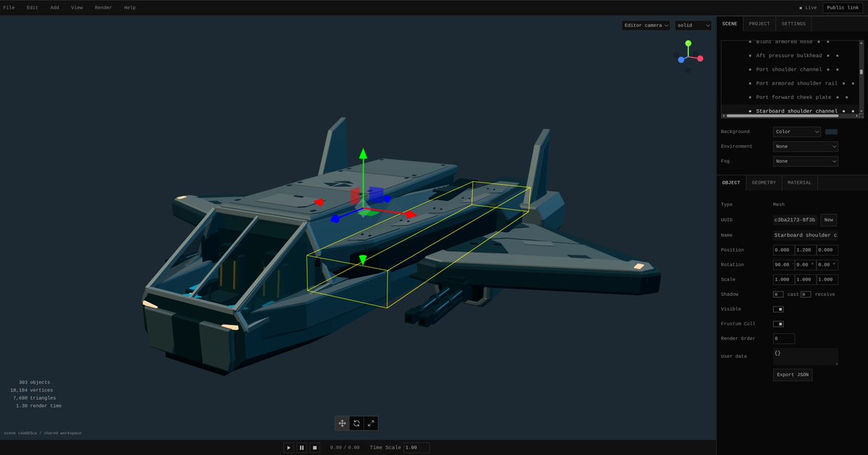Image resolution: width=868 pixels, height=455 pixels.
Task: Open the Render menu
Action: click(103, 8)
